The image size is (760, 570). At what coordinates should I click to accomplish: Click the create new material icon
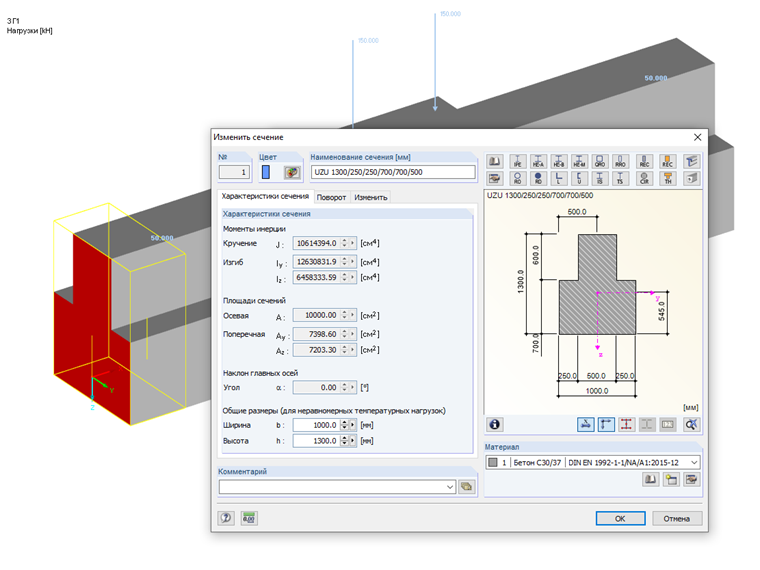tap(671, 479)
